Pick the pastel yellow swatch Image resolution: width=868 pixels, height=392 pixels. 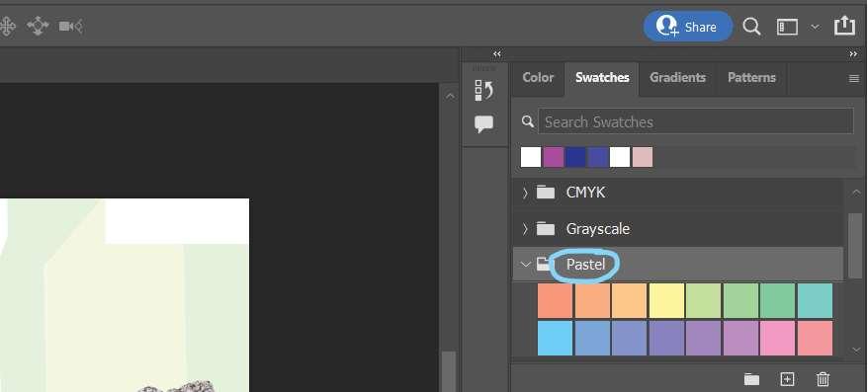[666, 301]
